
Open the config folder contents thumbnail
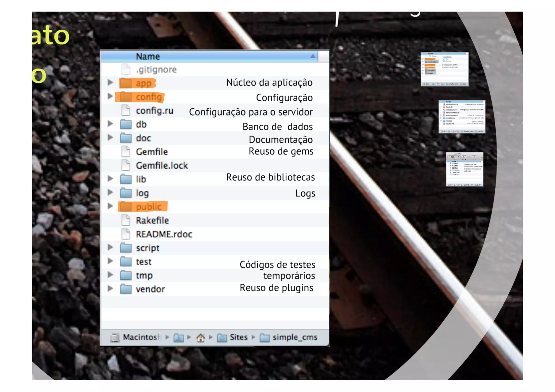(462, 117)
